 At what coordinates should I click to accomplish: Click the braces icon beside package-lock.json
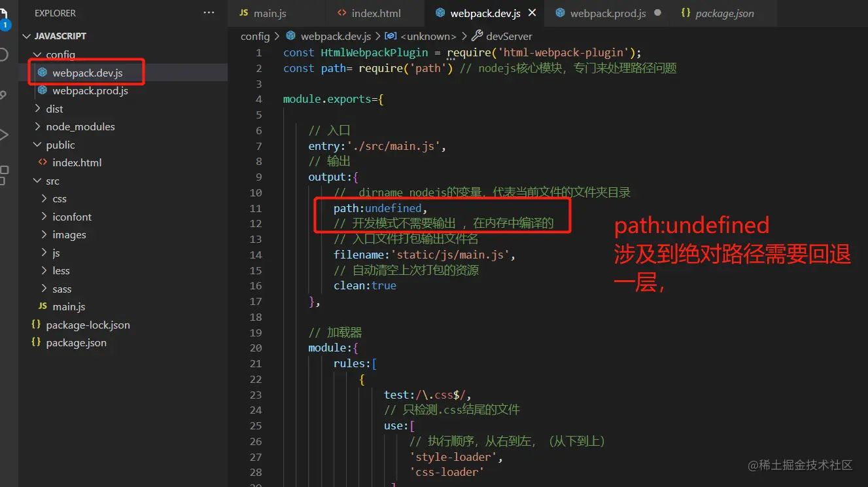click(36, 325)
